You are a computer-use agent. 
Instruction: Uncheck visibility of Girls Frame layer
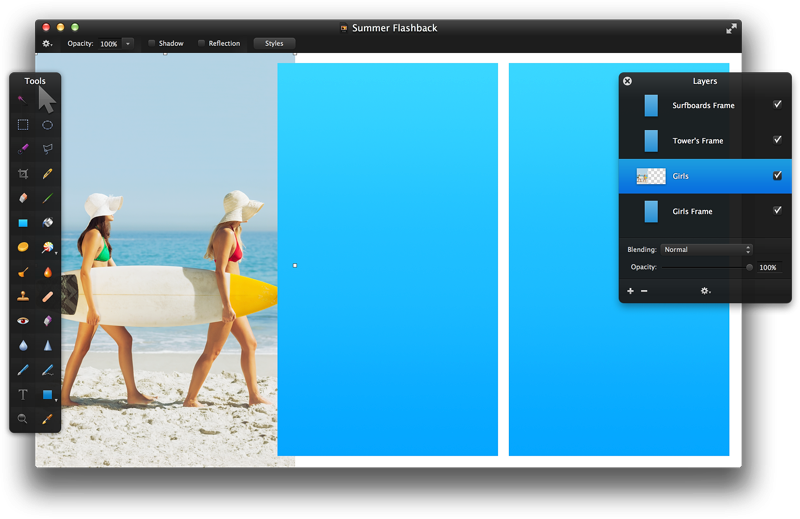click(777, 211)
